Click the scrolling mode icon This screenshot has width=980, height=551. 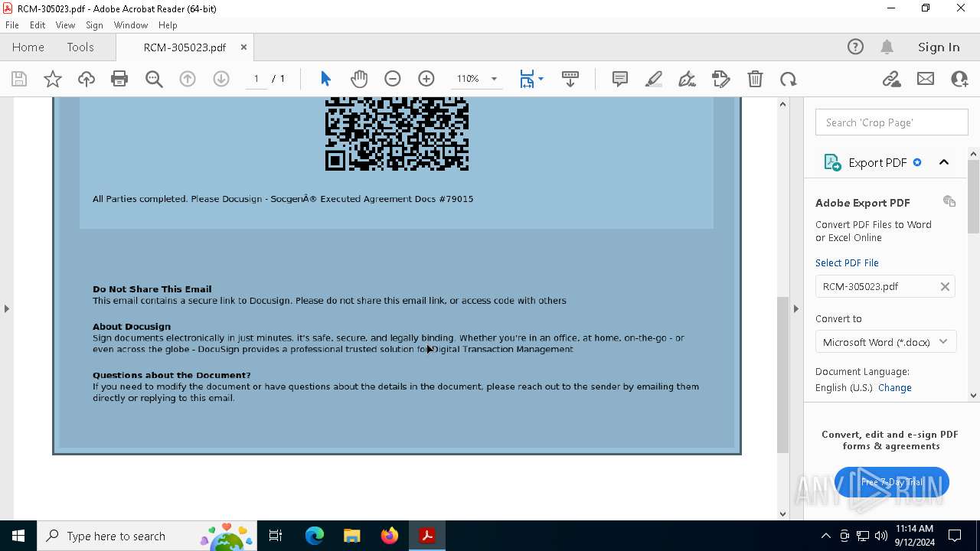coord(570,79)
